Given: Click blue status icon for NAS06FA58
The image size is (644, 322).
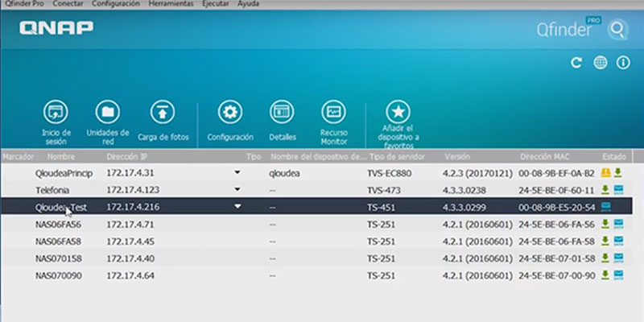Looking at the screenshot, I should pyautogui.click(x=618, y=241).
